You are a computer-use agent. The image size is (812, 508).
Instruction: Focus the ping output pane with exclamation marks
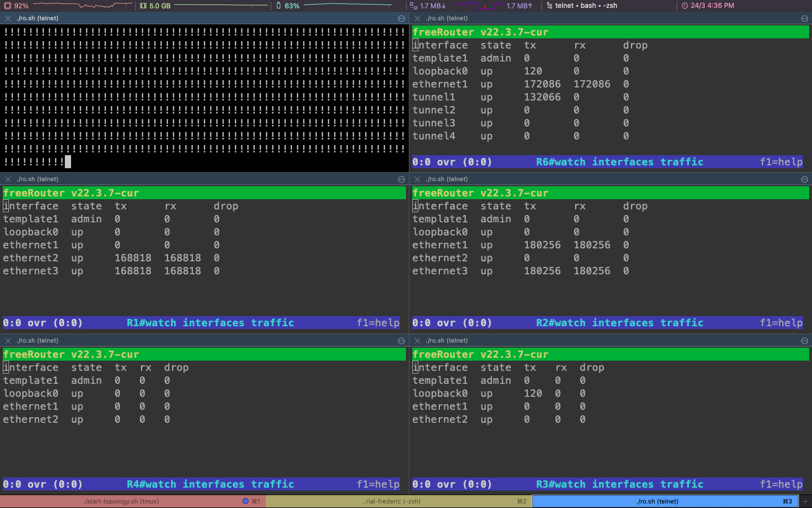[x=203, y=96]
